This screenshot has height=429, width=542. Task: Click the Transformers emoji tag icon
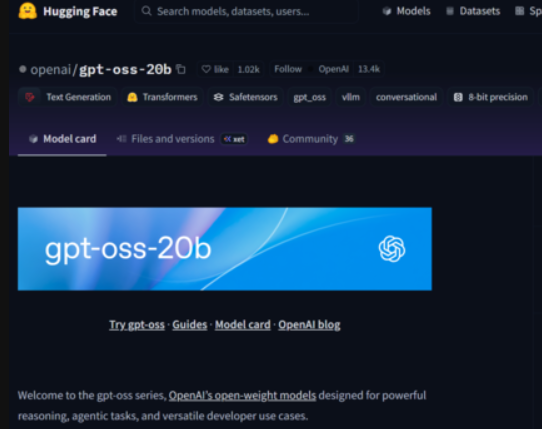coord(132,97)
